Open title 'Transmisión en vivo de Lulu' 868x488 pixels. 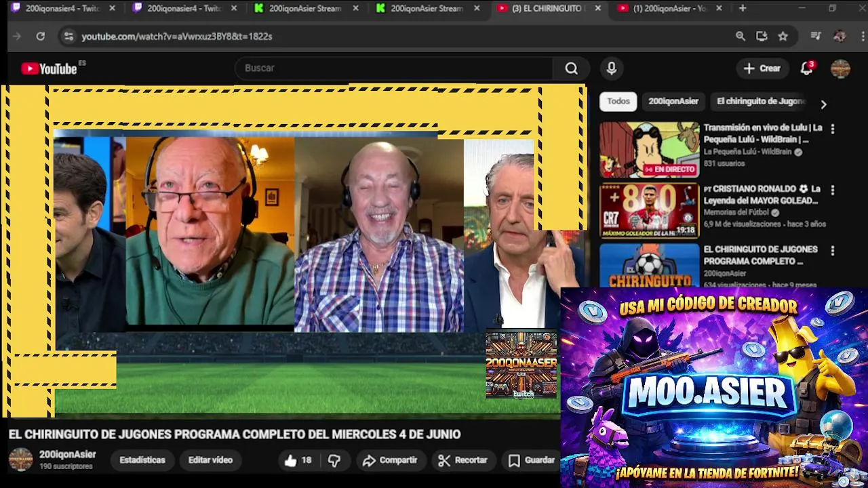763,134
